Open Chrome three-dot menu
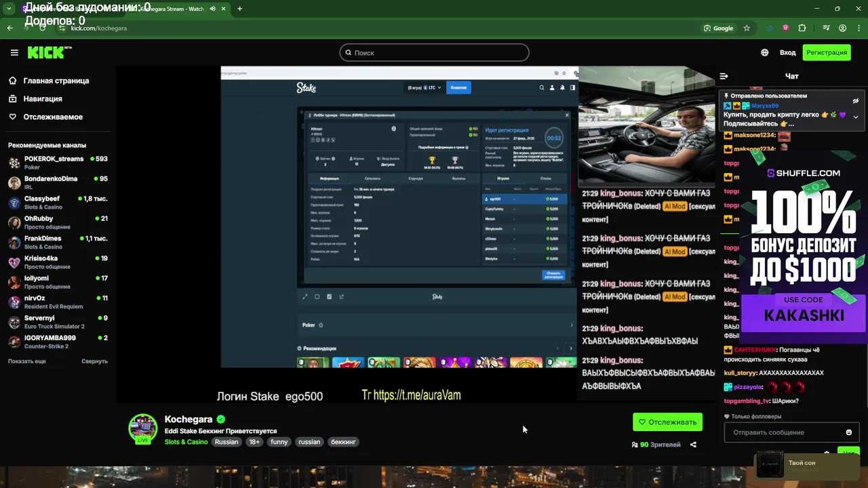The image size is (868, 488). [x=859, y=28]
